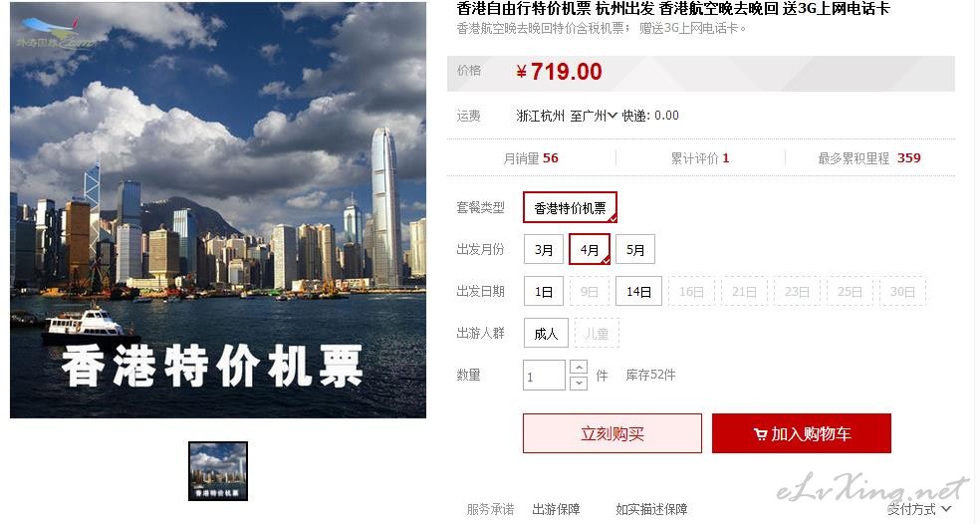
Task: Open the 如实描述保障 service guarantee link
Action: click(651, 510)
